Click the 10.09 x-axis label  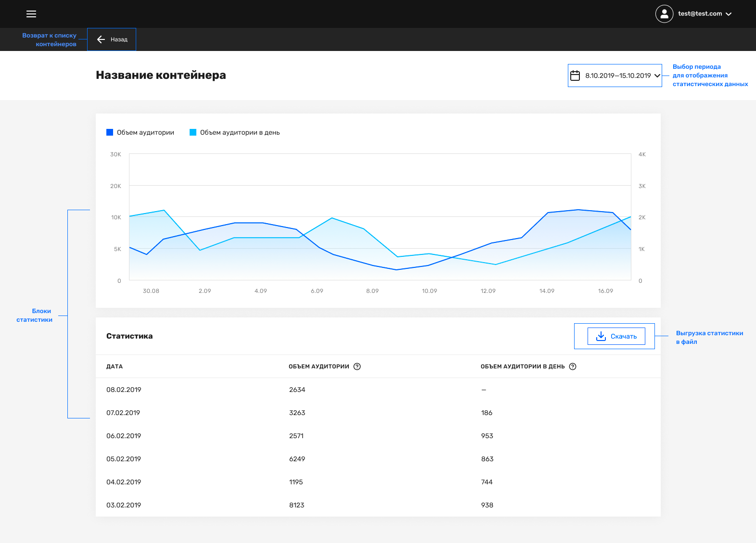(x=430, y=291)
